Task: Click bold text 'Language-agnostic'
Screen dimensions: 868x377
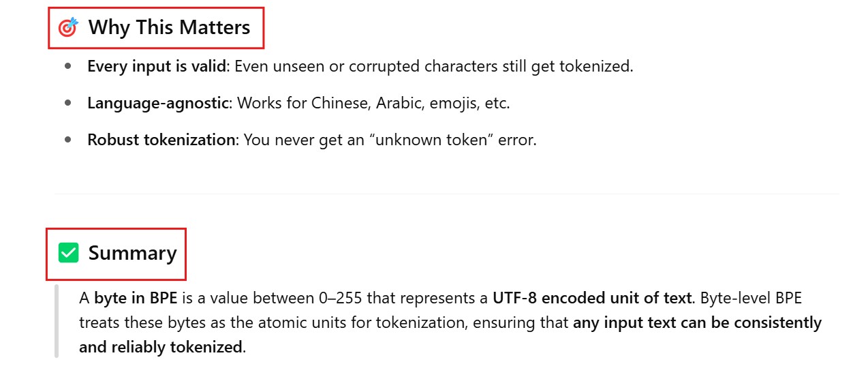Action: (x=157, y=104)
